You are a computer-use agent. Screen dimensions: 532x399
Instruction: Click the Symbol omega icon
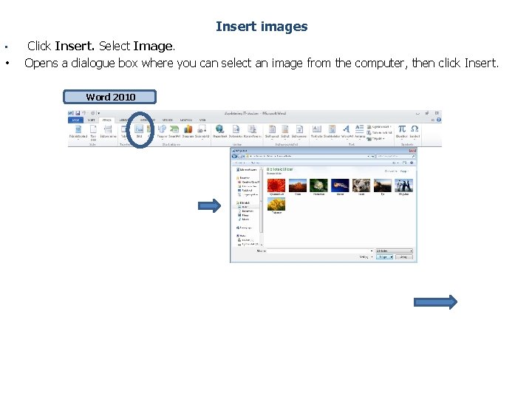pyautogui.click(x=415, y=129)
